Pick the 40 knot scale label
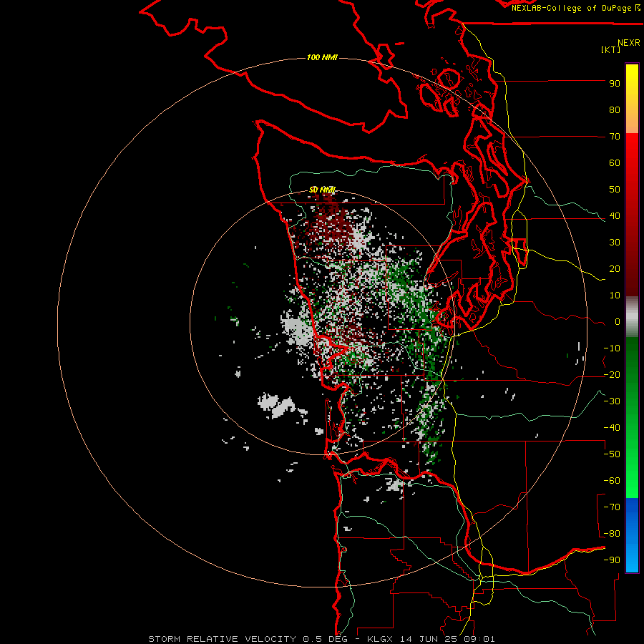644x644 pixels. tap(615, 216)
